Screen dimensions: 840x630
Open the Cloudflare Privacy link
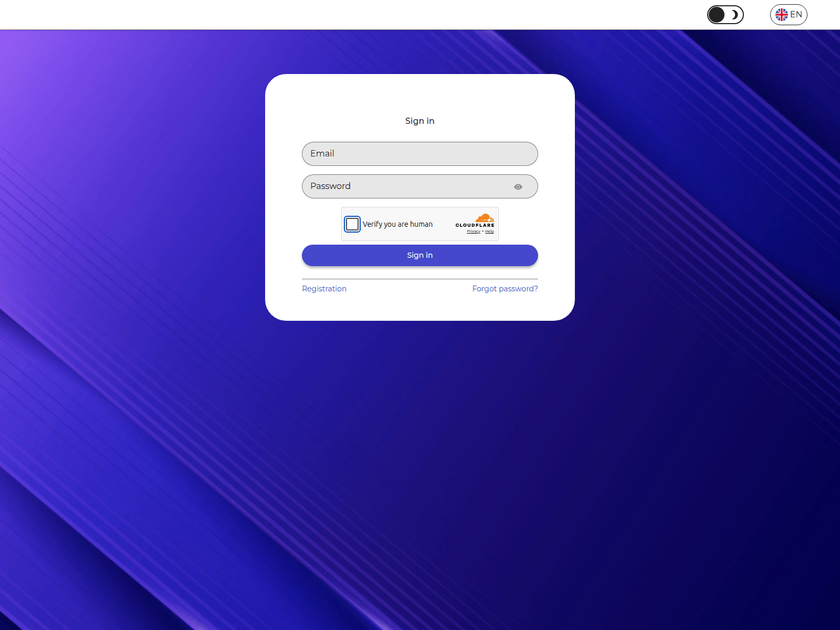tap(474, 232)
